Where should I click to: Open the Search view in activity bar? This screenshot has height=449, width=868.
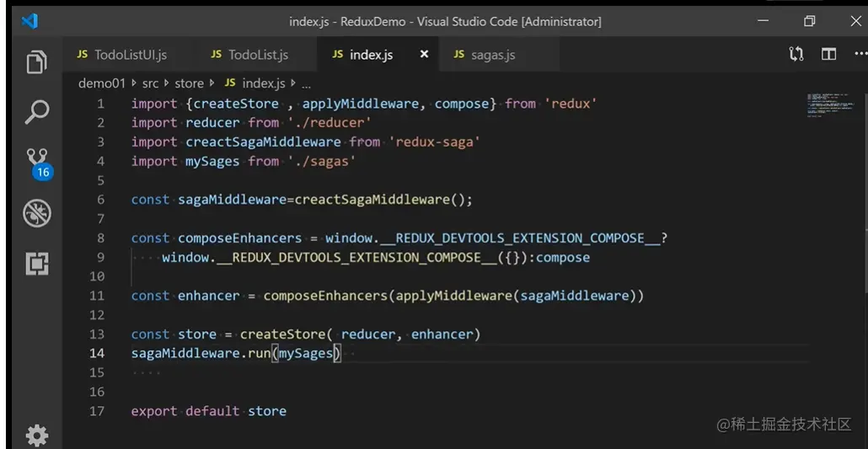[x=37, y=112]
